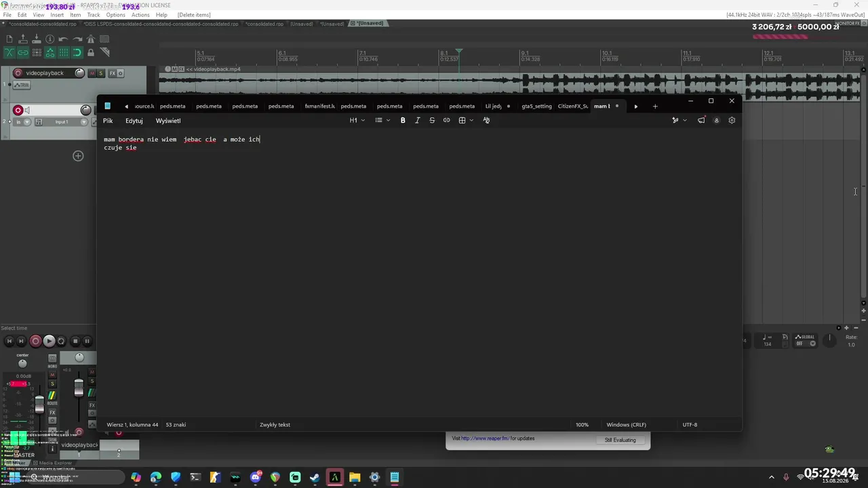Open Copilot rewrite dropdown in Notepad

(x=679, y=120)
